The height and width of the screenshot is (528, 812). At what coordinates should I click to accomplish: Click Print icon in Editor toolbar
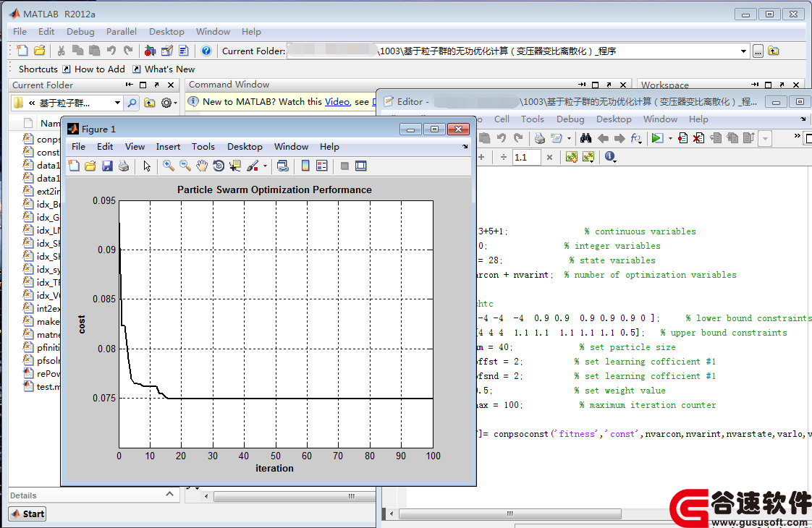coord(540,138)
